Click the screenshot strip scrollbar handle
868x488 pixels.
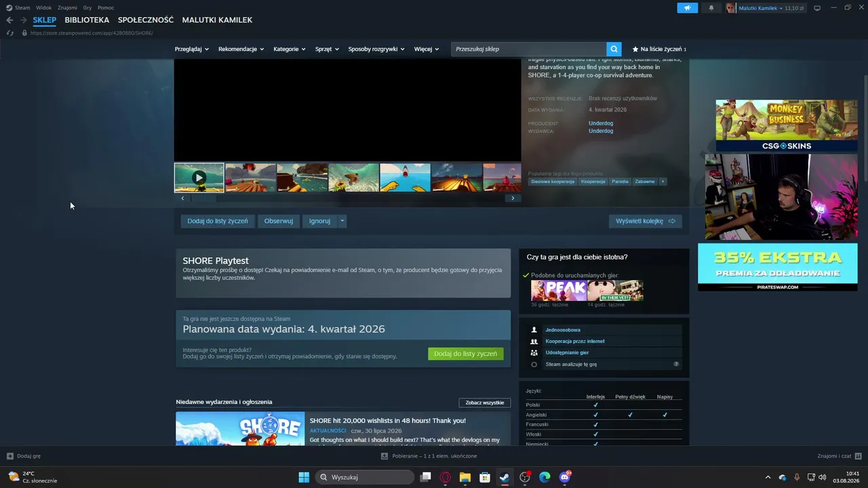coord(203,199)
